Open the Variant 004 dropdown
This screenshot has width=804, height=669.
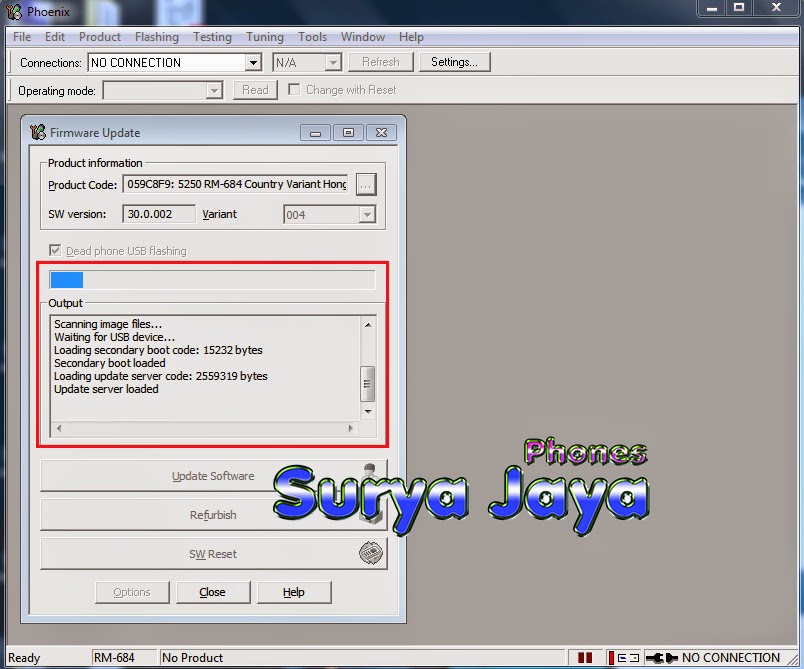367,214
